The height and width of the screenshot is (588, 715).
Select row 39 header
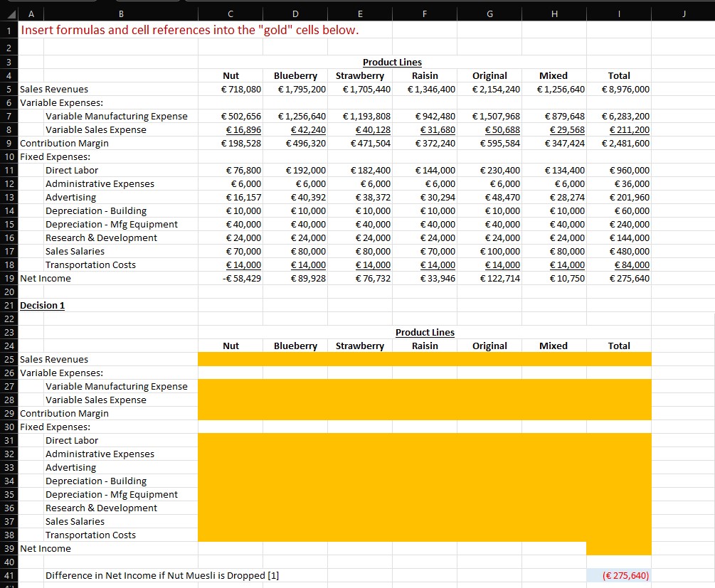point(9,548)
